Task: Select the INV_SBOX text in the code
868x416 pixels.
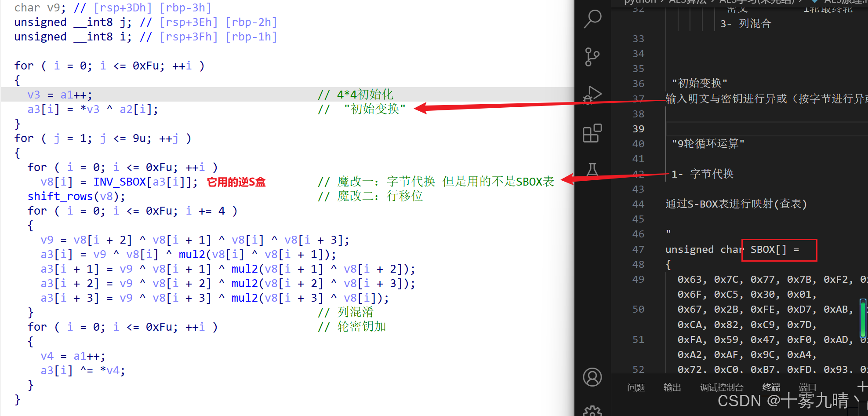Action: click(120, 181)
